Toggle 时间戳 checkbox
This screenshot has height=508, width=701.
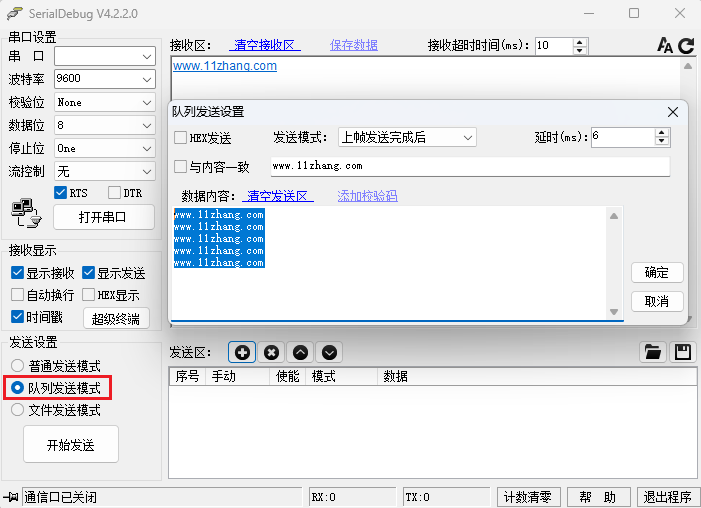pyautogui.click(x=17, y=317)
